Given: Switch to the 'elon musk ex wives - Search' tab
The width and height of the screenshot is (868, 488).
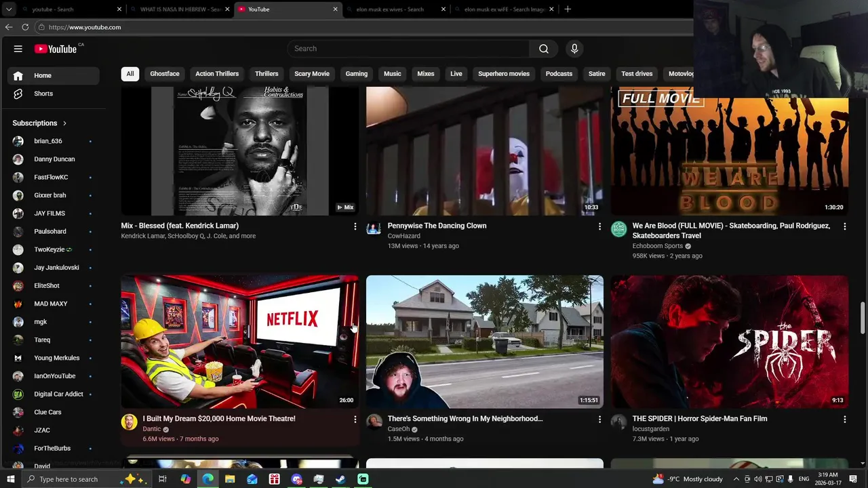Looking at the screenshot, I should coord(395,9).
